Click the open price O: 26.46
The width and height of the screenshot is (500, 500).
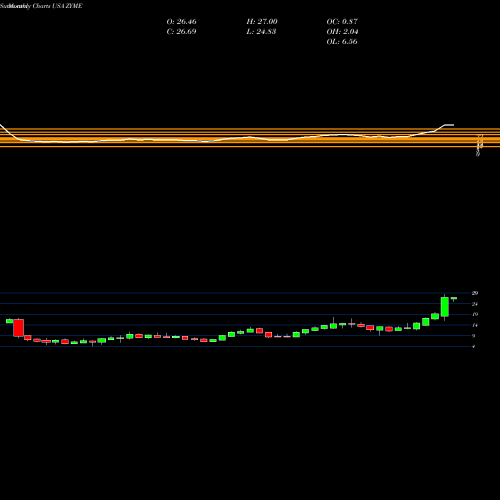[x=181, y=22]
